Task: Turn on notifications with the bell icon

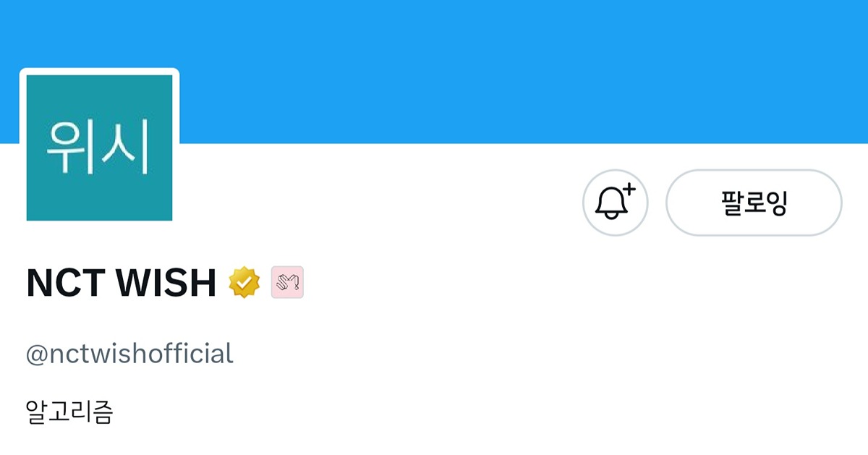Action: tap(615, 203)
